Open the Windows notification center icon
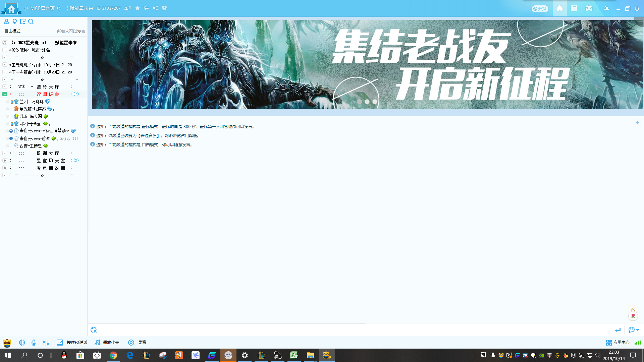Screen dimensions: 644x362 pos(633,355)
